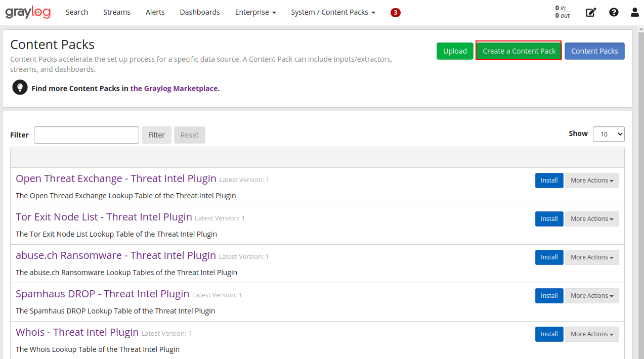The image size is (644, 359).
Task: Expand the System / Content Packs menu
Action: pos(333,12)
